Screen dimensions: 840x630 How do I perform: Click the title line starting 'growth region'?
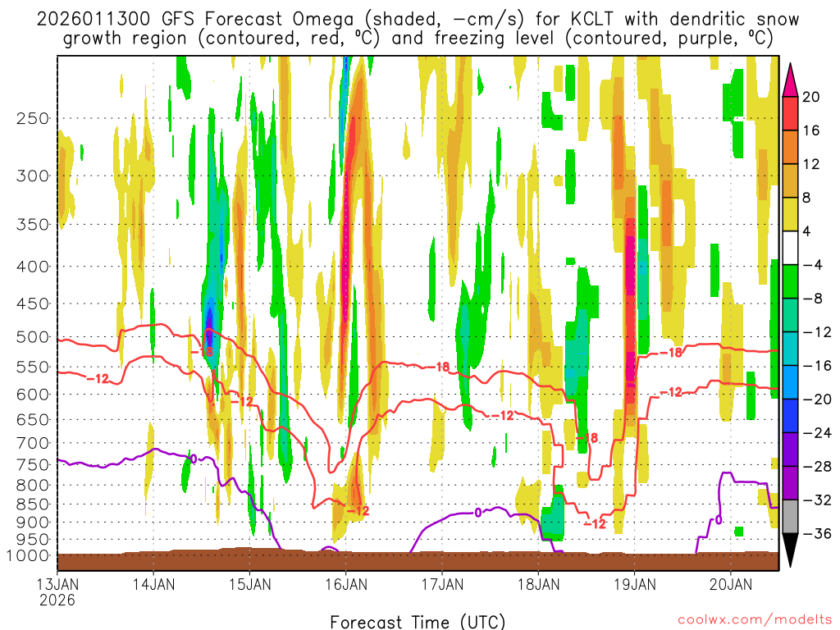pyautogui.click(x=418, y=39)
